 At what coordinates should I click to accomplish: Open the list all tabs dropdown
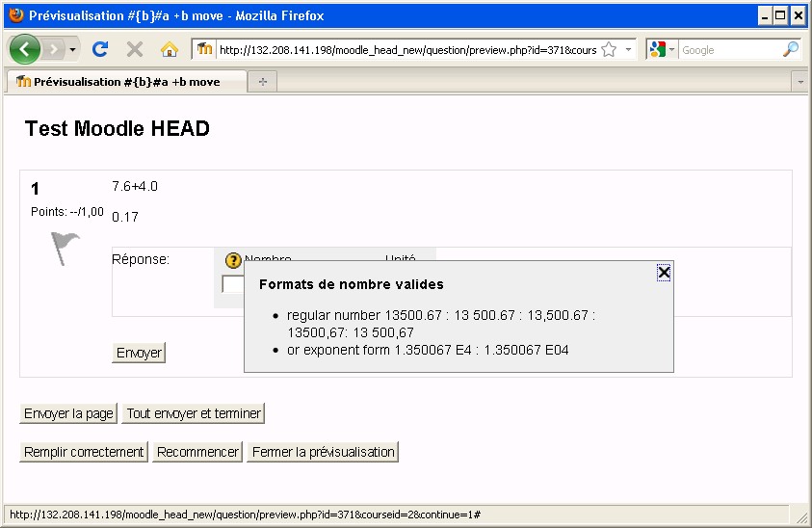800,82
